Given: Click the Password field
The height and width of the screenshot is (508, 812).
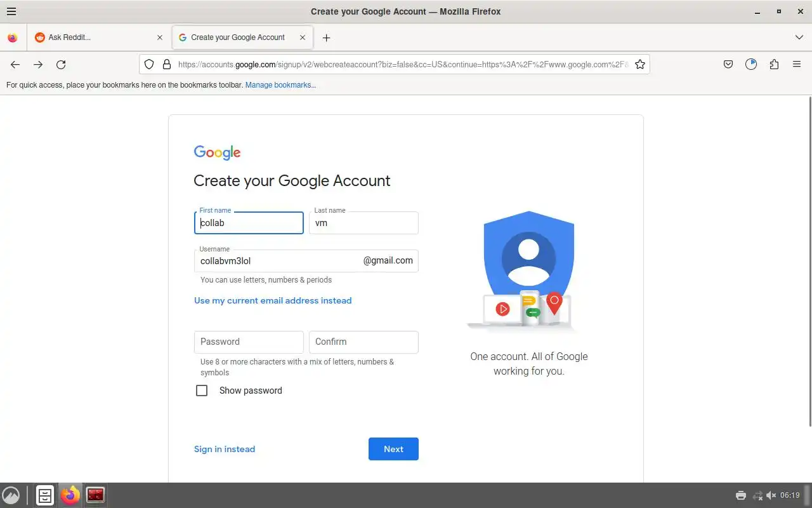Looking at the screenshot, I should (249, 342).
